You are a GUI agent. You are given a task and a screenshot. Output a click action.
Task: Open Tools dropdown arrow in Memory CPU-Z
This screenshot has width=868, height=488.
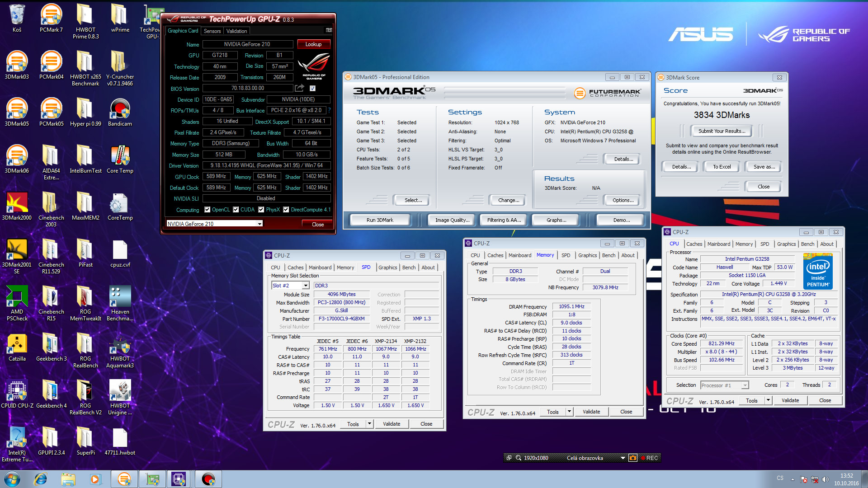[x=569, y=412]
